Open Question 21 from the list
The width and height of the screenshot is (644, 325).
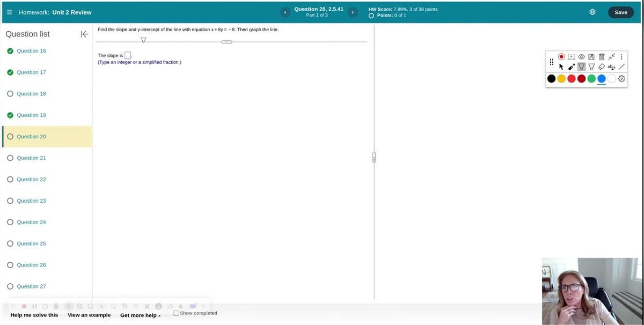31,158
